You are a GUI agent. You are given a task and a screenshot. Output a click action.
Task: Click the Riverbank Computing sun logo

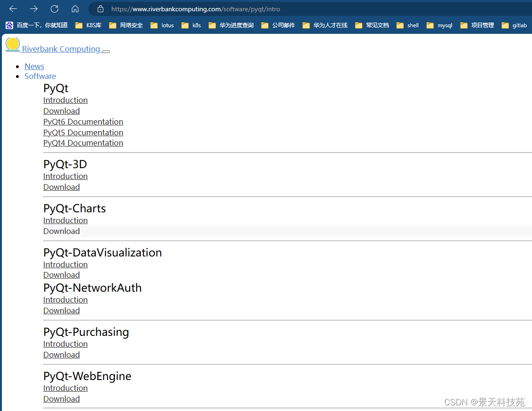coord(13,45)
